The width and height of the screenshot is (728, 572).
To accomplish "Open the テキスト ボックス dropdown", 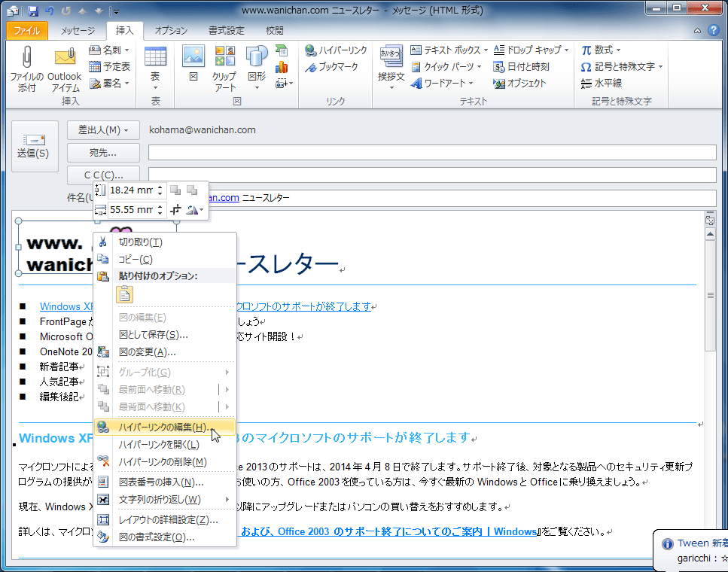I will pos(449,50).
